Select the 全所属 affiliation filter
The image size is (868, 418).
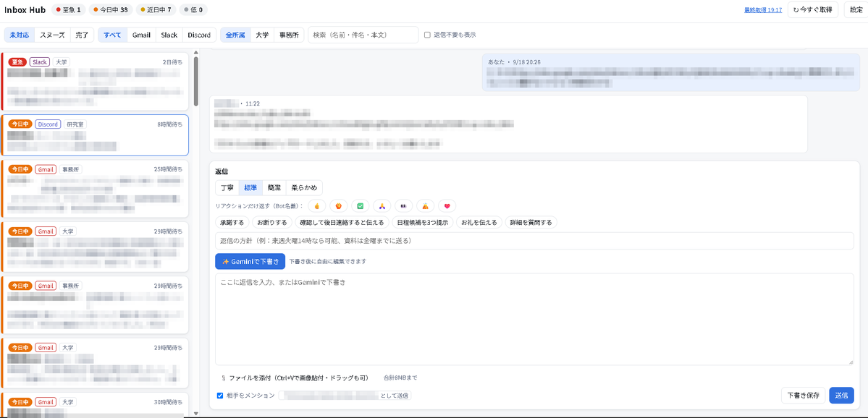[x=235, y=35]
